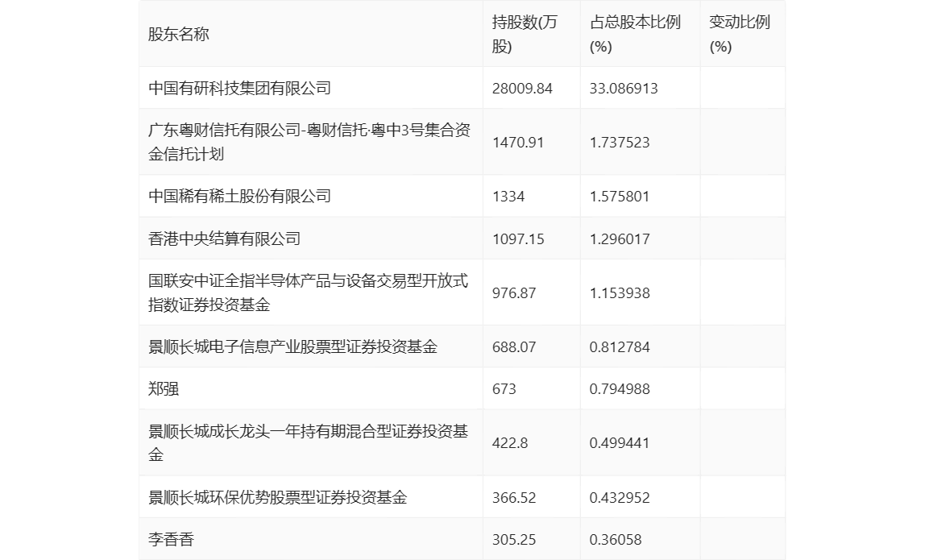
Task: Select the 0.794988 percentage cell
Action: pyautogui.click(x=620, y=389)
